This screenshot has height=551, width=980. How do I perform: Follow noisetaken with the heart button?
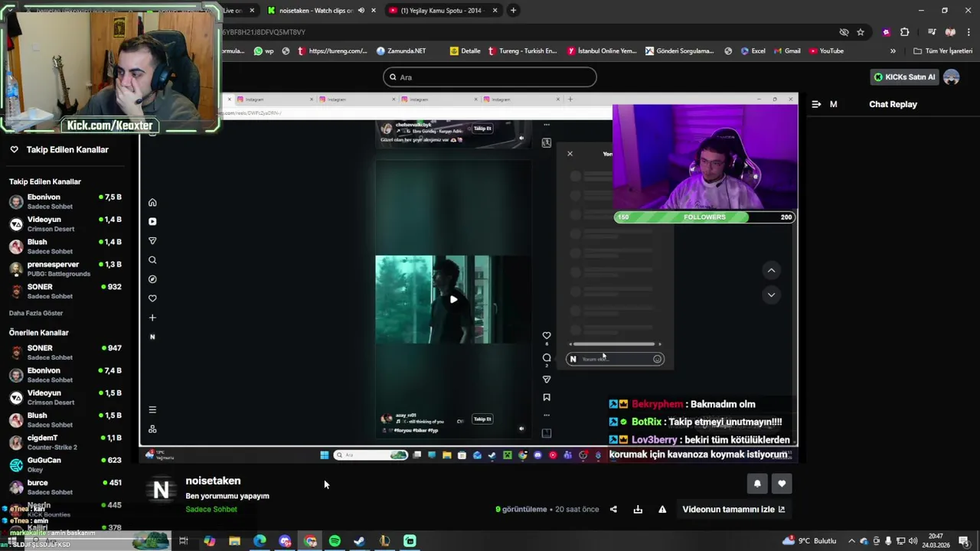pyautogui.click(x=782, y=484)
